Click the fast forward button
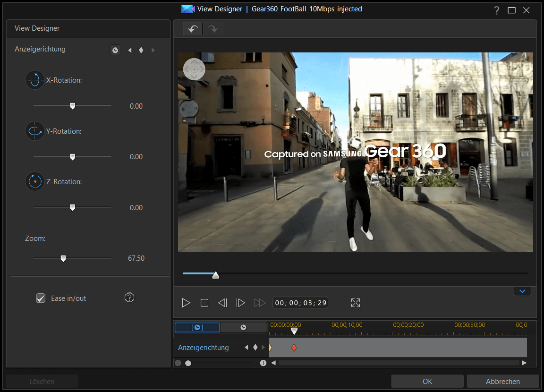 (x=260, y=303)
